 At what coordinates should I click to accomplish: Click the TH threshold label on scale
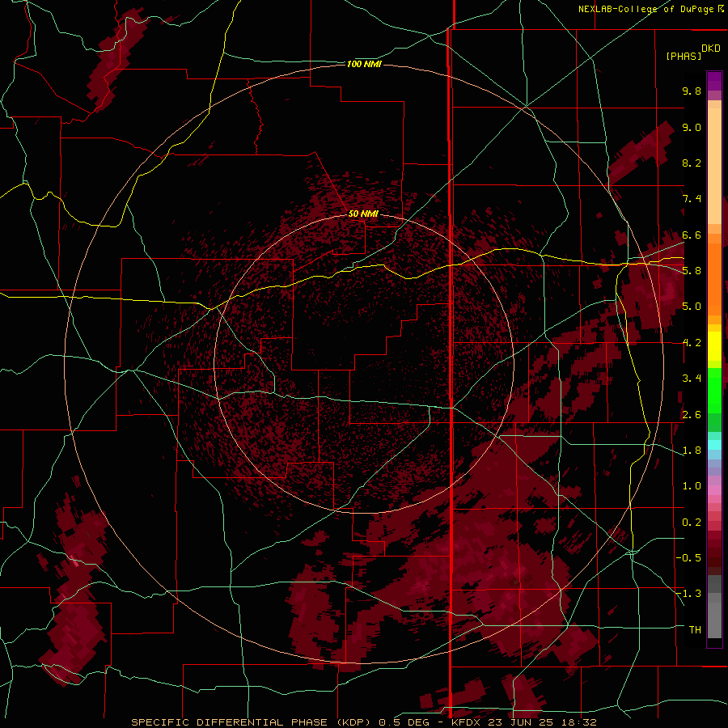click(x=695, y=630)
